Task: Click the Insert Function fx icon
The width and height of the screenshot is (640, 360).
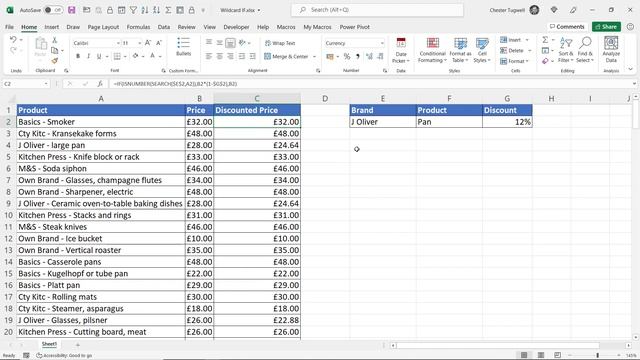Action: [100, 84]
